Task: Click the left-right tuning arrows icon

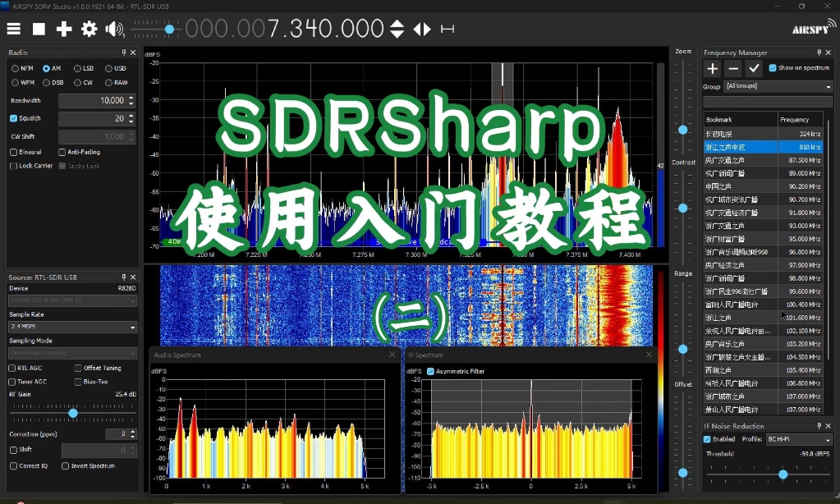Action: coord(422,29)
